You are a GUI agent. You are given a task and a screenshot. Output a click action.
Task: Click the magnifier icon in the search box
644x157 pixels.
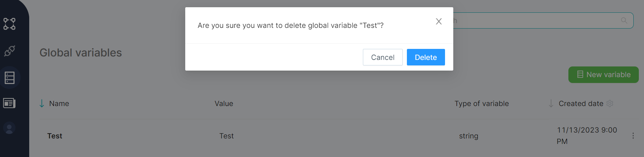[x=624, y=21]
